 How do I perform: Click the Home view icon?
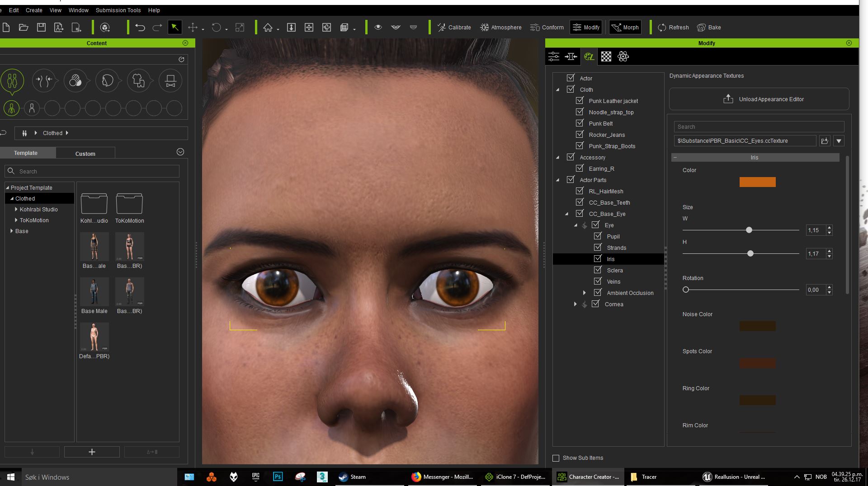tap(268, 28)
